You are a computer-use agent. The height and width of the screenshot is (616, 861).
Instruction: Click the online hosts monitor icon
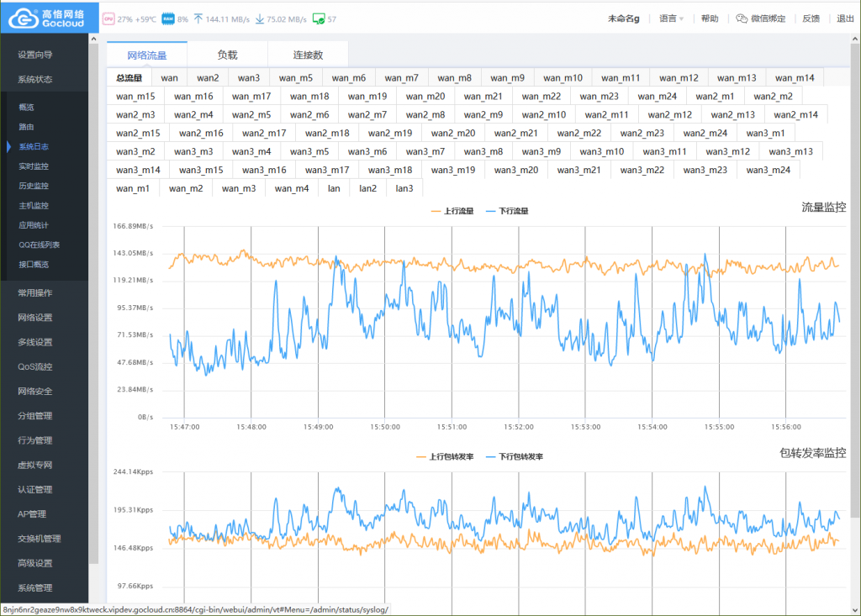(319, 19)
